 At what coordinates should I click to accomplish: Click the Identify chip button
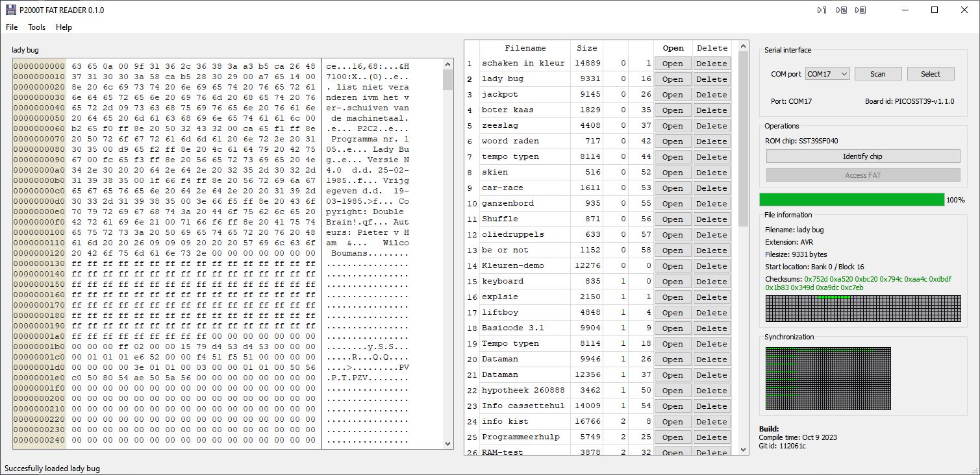coord(862,156)
